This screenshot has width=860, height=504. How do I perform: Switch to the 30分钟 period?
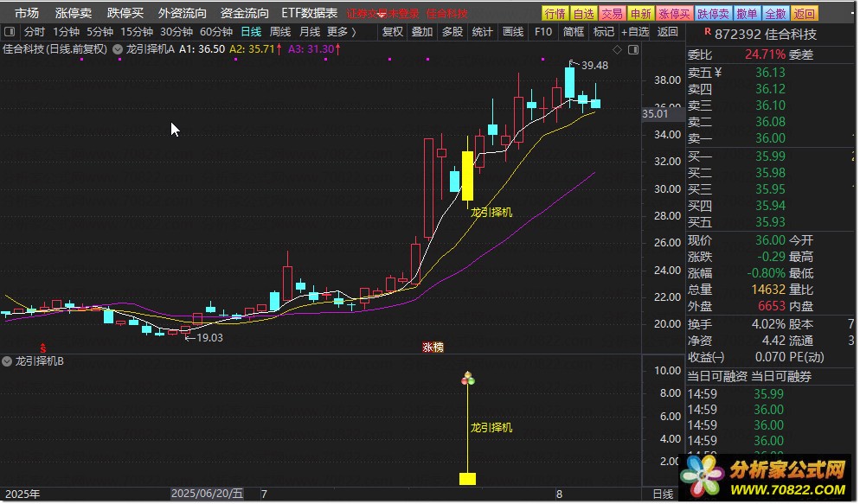[x=176, y=32]
